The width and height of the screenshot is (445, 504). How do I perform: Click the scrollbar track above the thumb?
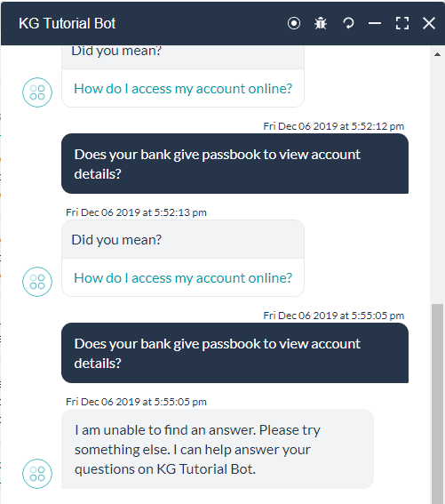tap(437, 180)
